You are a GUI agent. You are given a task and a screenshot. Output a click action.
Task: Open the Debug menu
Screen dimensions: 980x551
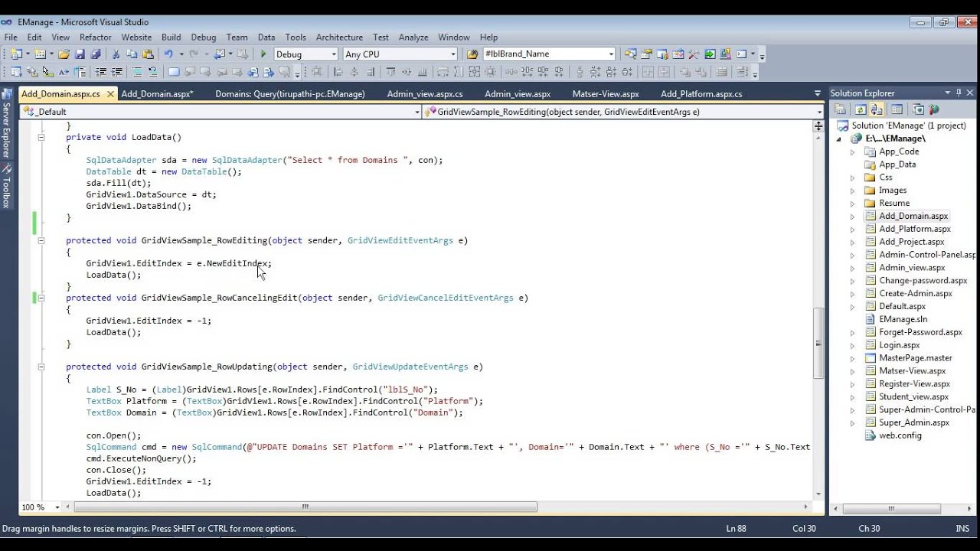[x=204, y=37]
